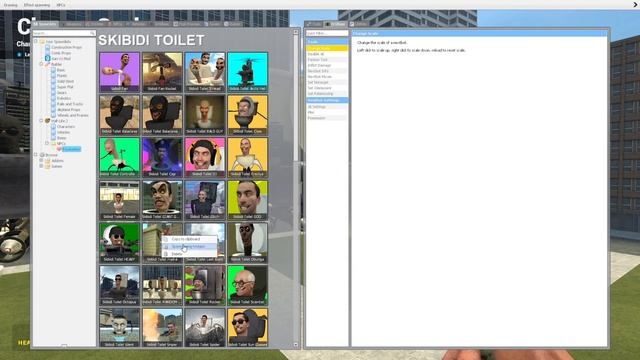Select the Change Scale tool
Viewport: 640px width, 360px height.
327,48
